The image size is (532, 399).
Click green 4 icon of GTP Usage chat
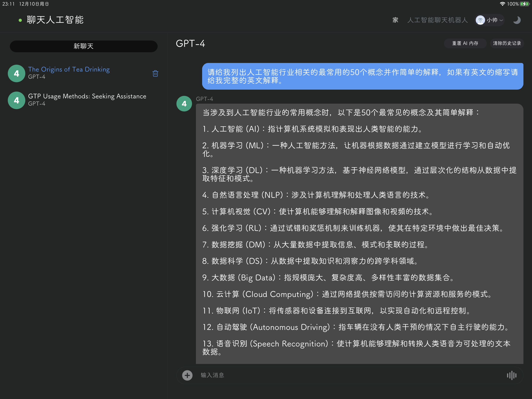(16, 100)
